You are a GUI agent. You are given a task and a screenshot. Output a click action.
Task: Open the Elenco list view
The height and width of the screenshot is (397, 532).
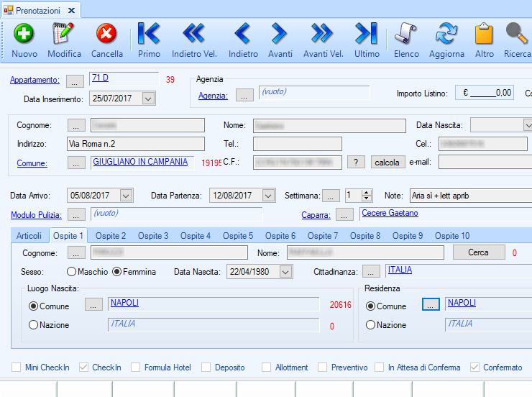[x=406, y=34]
